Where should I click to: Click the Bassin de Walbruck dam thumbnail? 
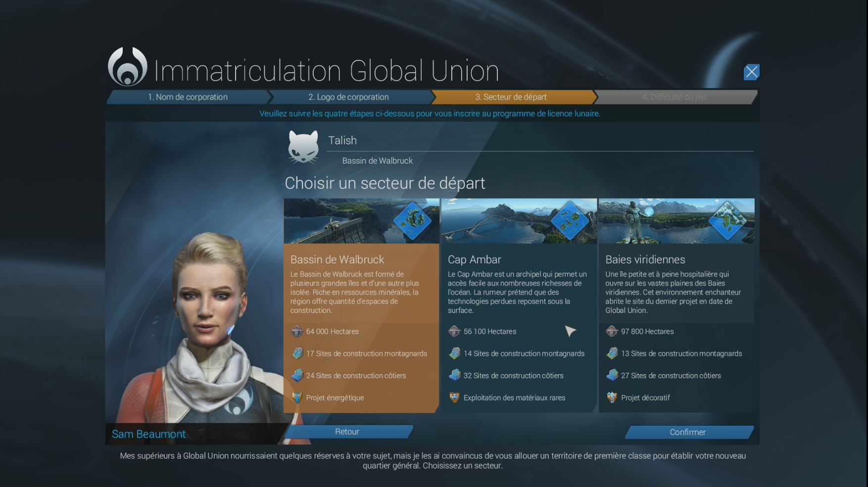point(361,221)
